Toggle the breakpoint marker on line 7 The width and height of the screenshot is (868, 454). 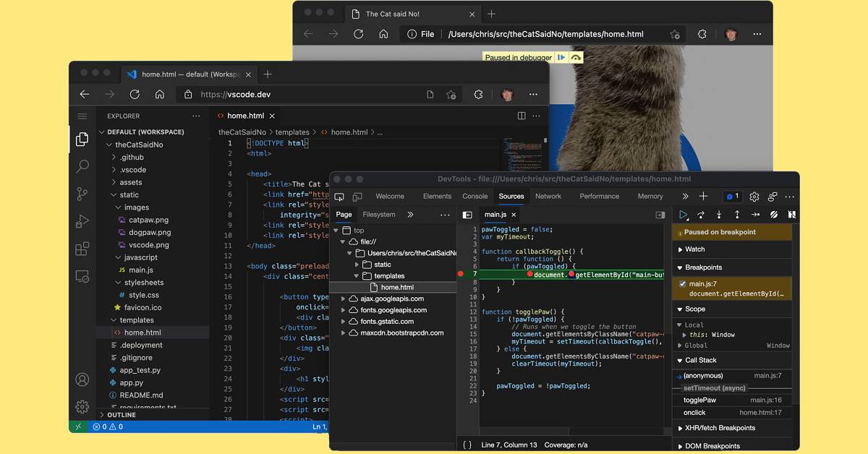(461, 274)
